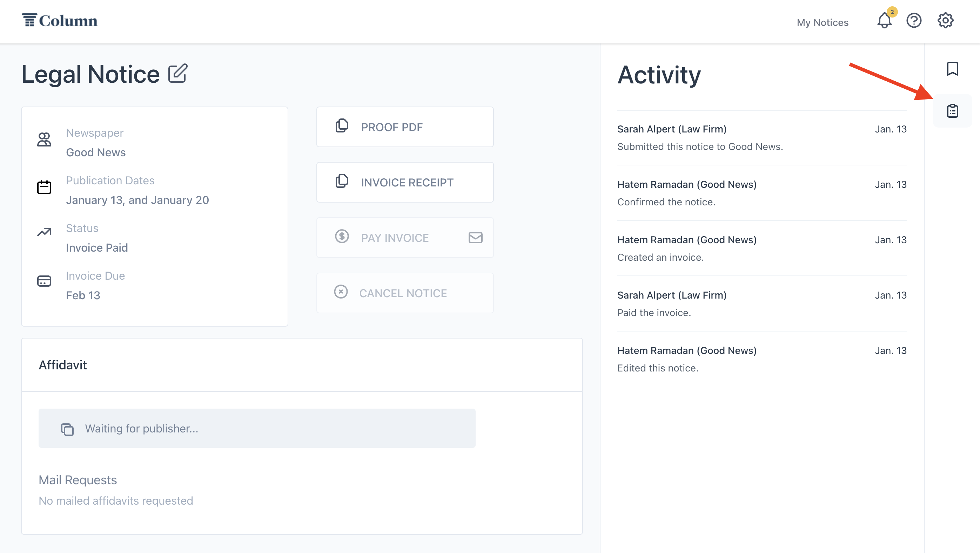
Task: Click the envelope icon on Pay Invoice
Action: (x=475, y=238)
